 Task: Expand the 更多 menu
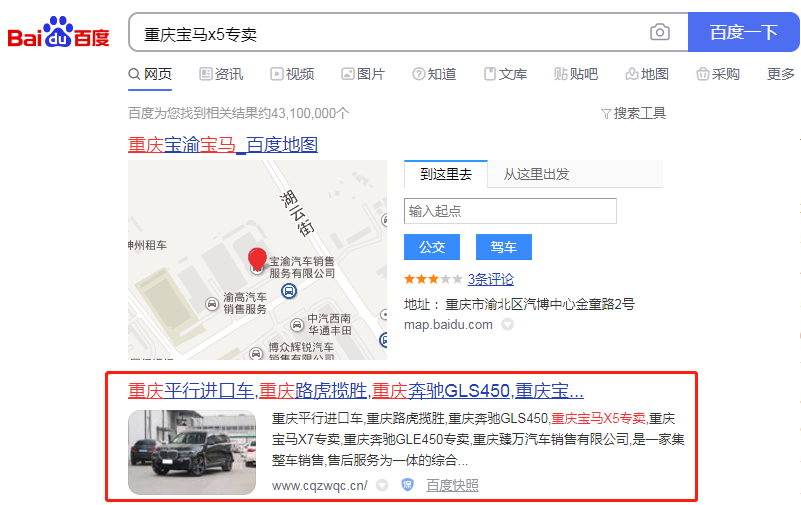[781, 74]
